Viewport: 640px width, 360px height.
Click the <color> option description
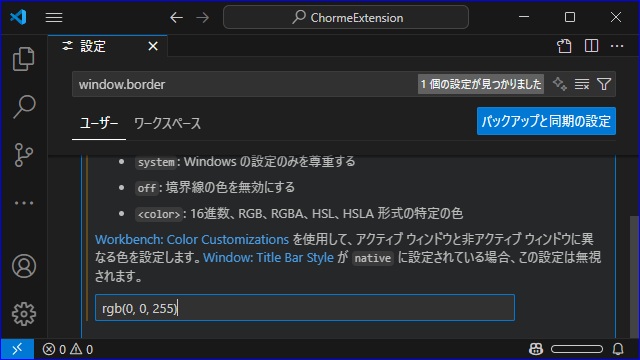299,213
